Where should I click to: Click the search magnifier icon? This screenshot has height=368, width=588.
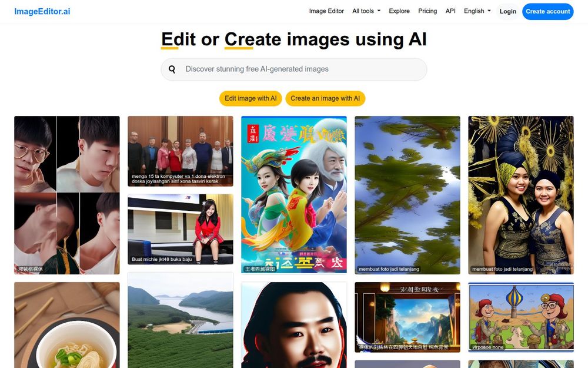coord(172,69)
